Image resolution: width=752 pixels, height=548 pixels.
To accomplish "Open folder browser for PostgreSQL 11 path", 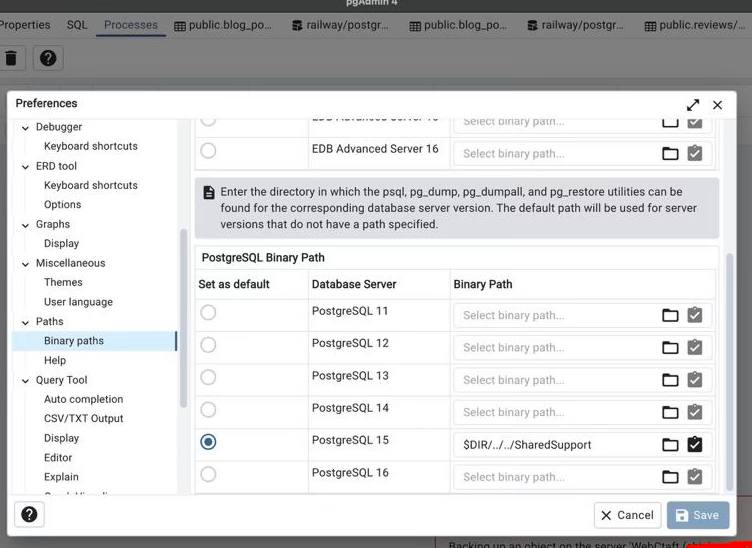I will (670, 315).
